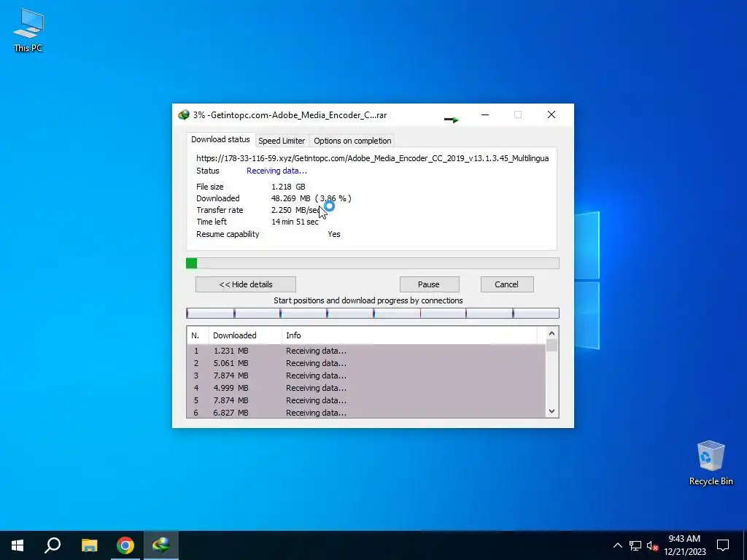The height and width of the screenshot is (560, 747).
Task: Open Google Chrome from the taskbar
Action: coord(125,545)
